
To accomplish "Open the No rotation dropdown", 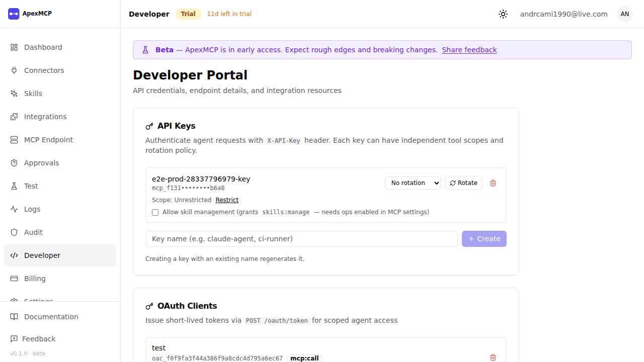I will pos(413,183).
